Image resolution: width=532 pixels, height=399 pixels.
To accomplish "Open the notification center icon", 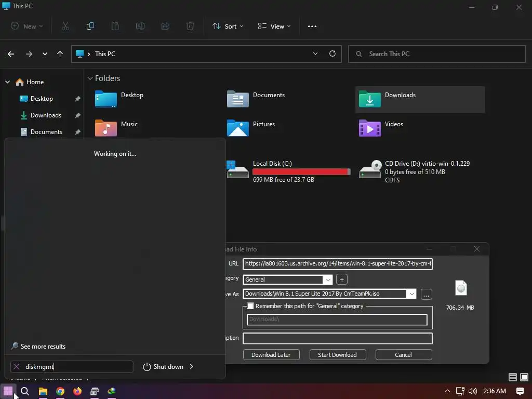I will pyautogui.click(x=520, y=391).
